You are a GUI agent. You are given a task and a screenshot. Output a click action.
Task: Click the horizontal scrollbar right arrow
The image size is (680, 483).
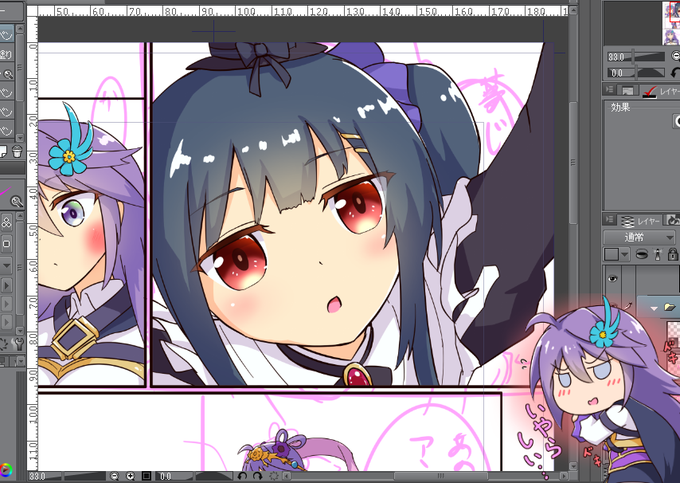coord(564,476)
